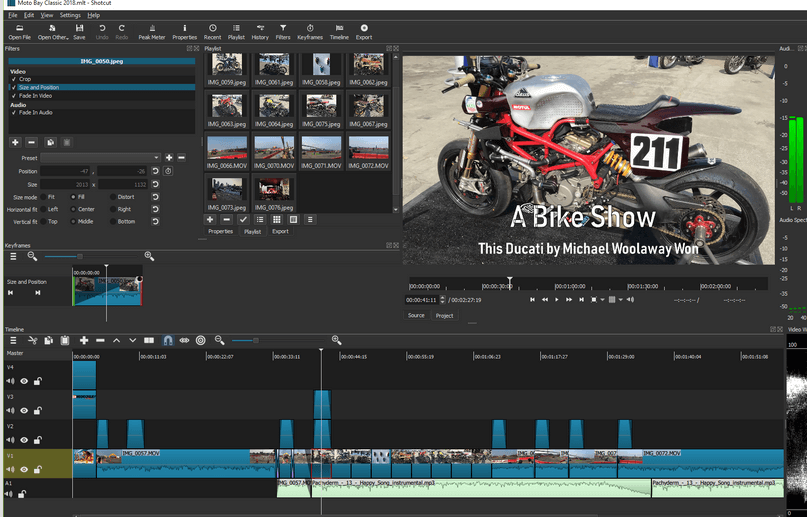Add source to playlist with plus
The height and width of the screenshot is (517, 807).
point(210,220)
